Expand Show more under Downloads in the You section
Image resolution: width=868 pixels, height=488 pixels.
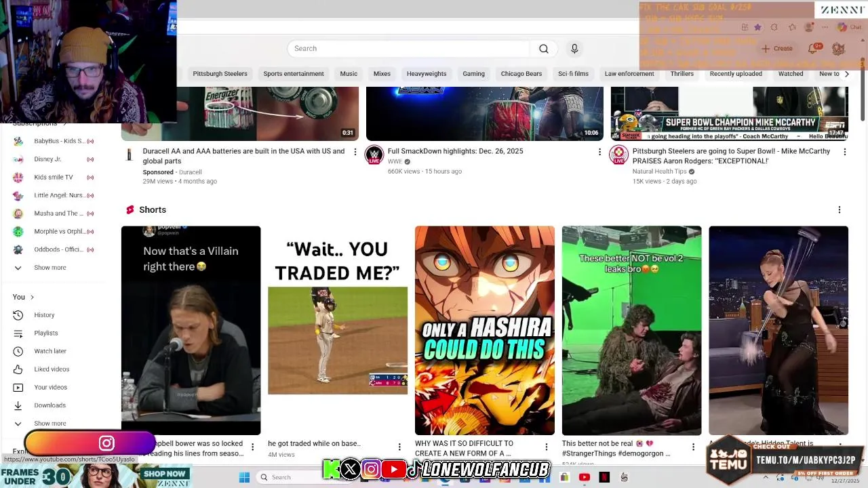[x=50, y=424]
